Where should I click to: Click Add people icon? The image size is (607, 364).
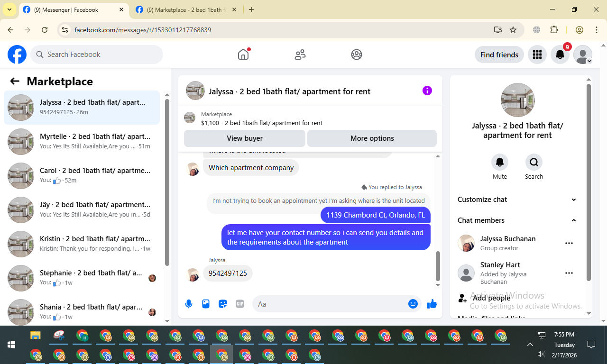(462, 298)
